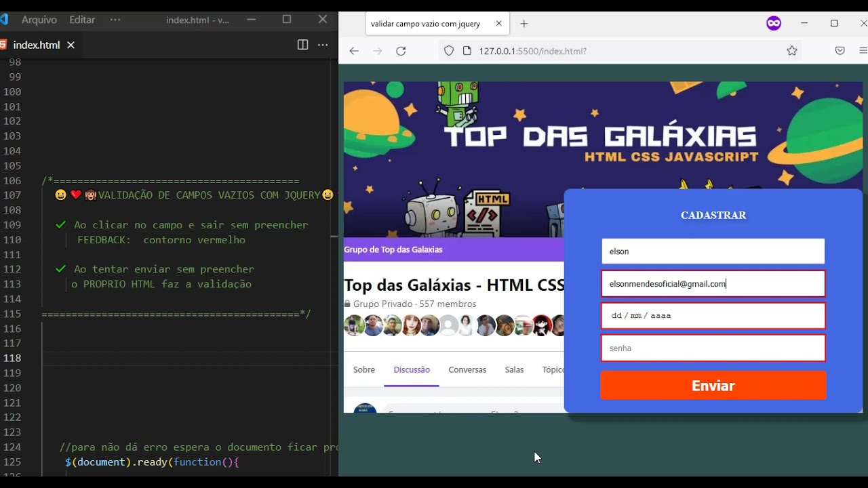868x488 pixels.
Task: Click the email field with elsonmendesoficial@gmail.com
Action: point(713,284)
